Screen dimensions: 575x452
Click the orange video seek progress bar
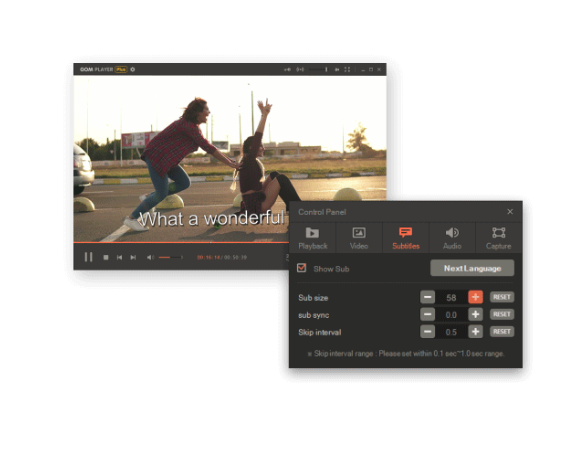tap(181, 242)
